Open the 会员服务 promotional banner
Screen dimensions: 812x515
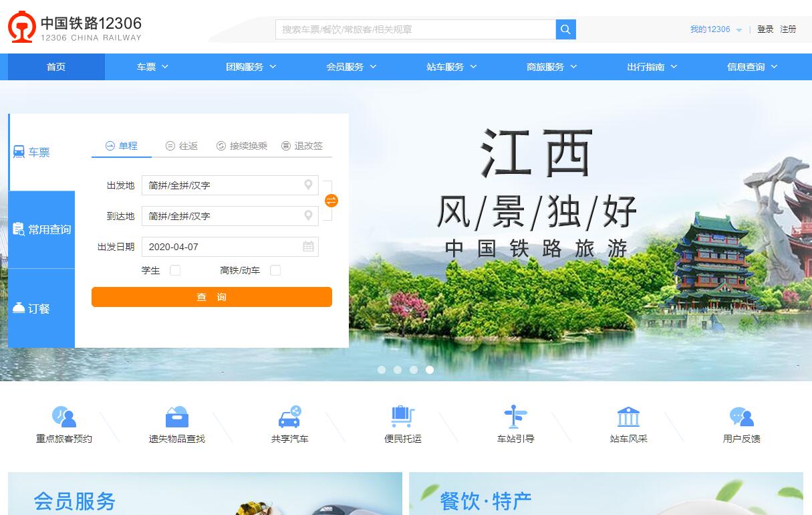(x=205, y=494)
